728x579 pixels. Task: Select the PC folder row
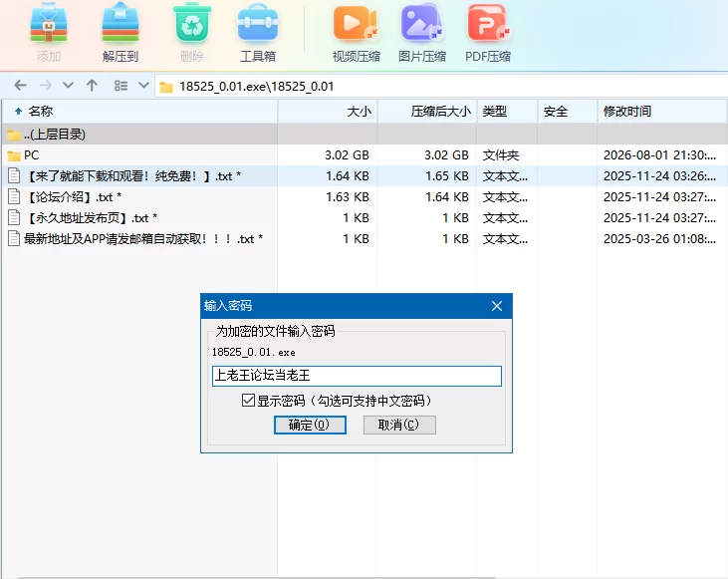tap(364, 155)
